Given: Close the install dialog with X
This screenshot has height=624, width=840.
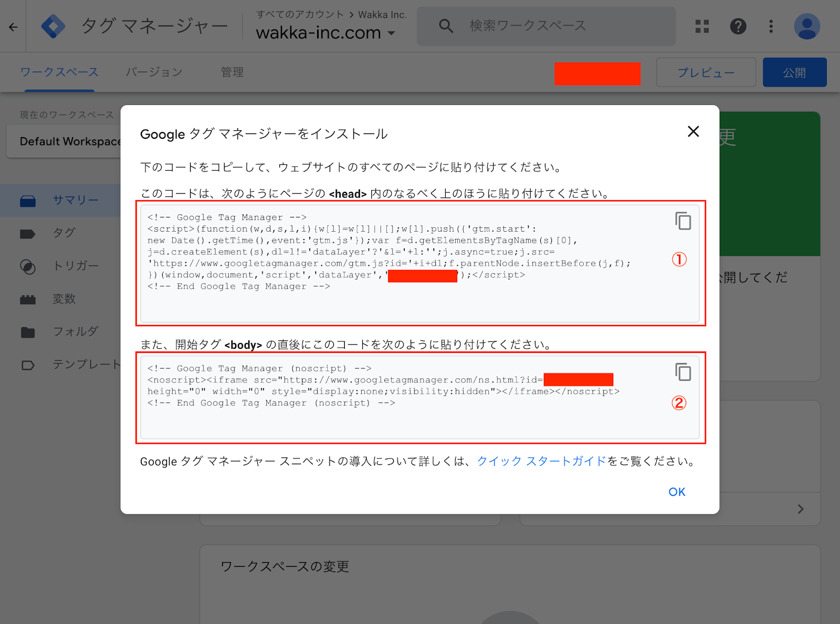Looking at the screenshot, I should 693,131.
